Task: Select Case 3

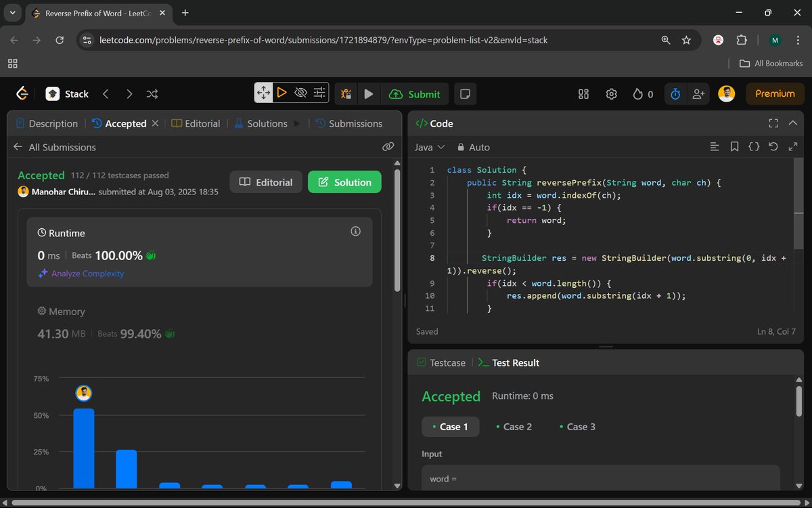Action: point(577,427)
